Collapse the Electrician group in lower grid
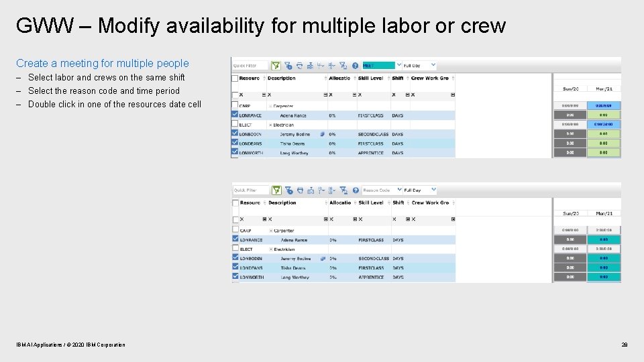The height and width of the screenshot is (362, 644). [x=271, y=249]
